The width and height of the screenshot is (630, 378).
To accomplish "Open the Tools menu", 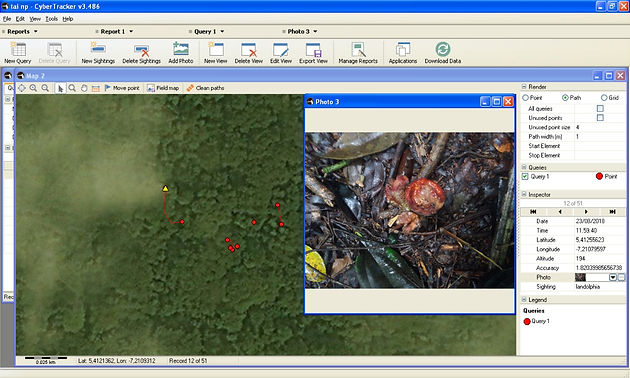I will coord(51,19).
